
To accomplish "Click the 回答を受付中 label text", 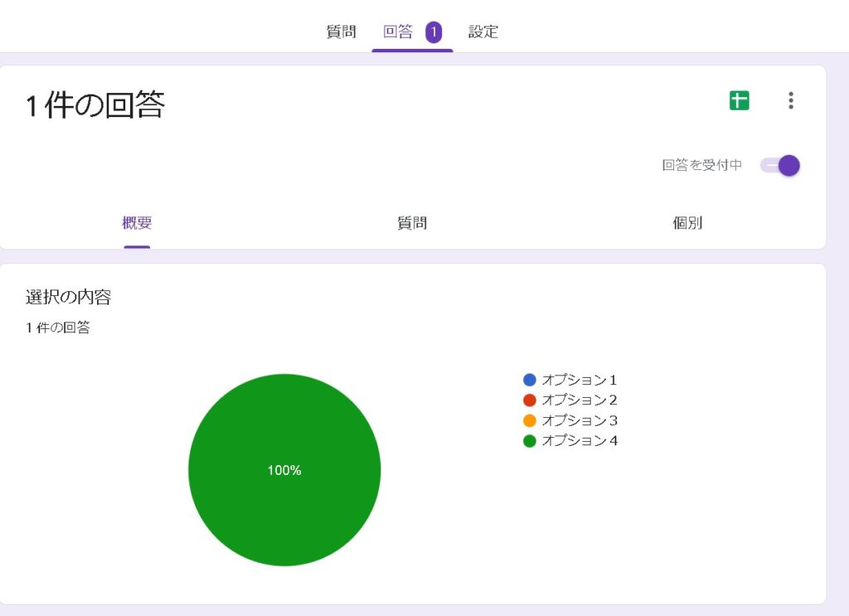I will coord(701,165).
